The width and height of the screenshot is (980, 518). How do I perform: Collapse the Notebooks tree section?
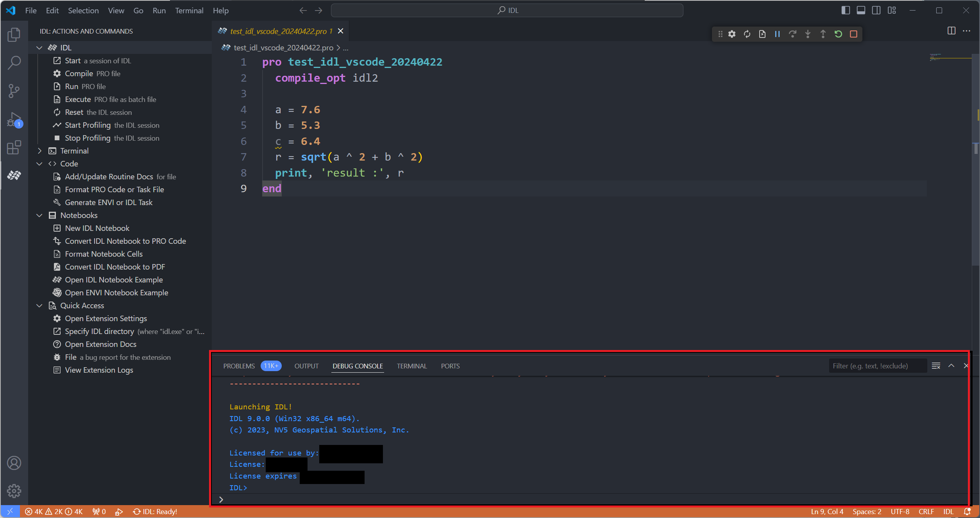coord(39,215)
